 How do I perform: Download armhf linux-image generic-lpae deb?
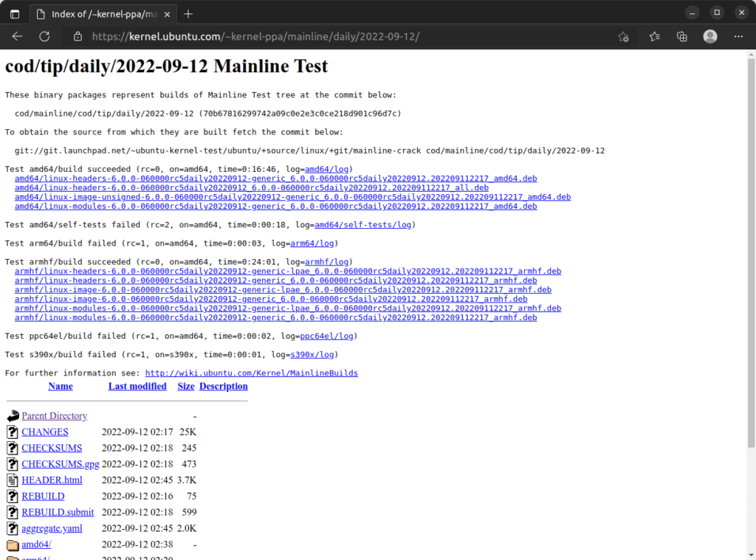point(283,290)
